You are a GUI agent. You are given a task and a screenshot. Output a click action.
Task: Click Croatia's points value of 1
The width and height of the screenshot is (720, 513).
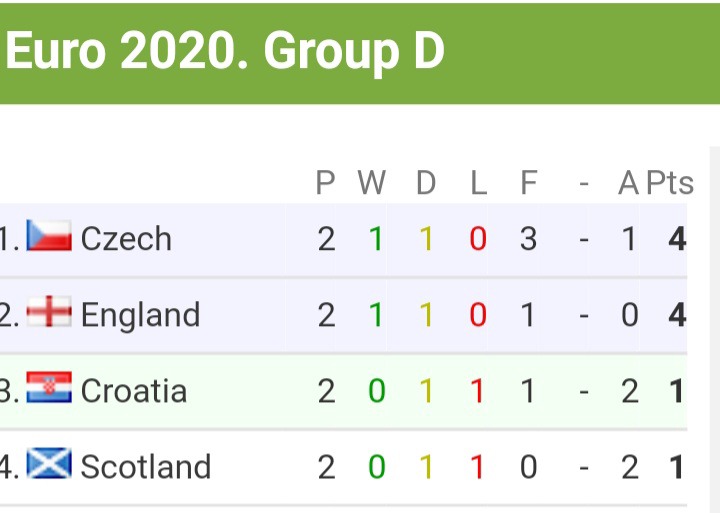678,391
